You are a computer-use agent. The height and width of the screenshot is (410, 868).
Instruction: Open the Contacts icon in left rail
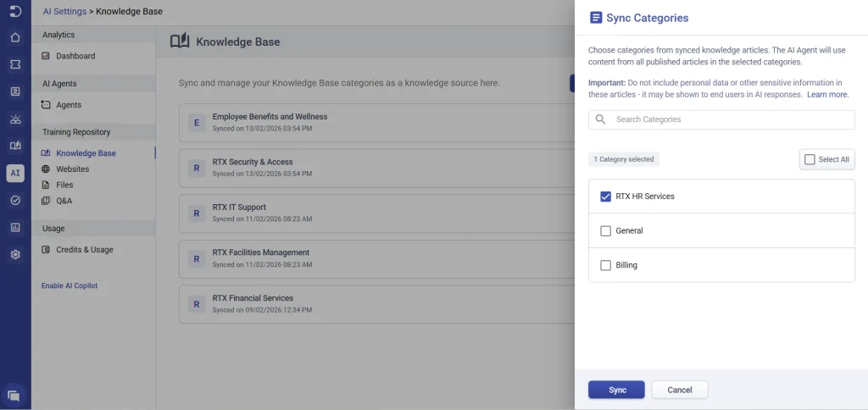15,91
